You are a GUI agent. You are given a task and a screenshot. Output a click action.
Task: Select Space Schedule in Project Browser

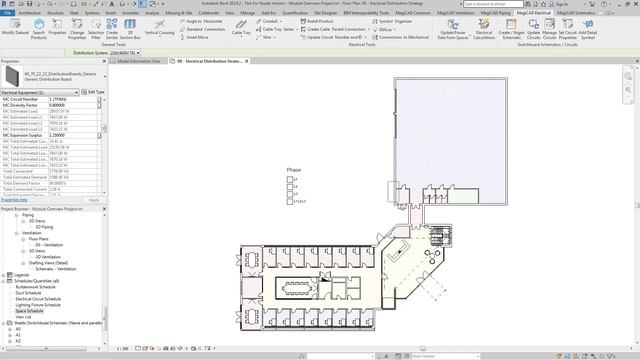click(x=29, y=311)
